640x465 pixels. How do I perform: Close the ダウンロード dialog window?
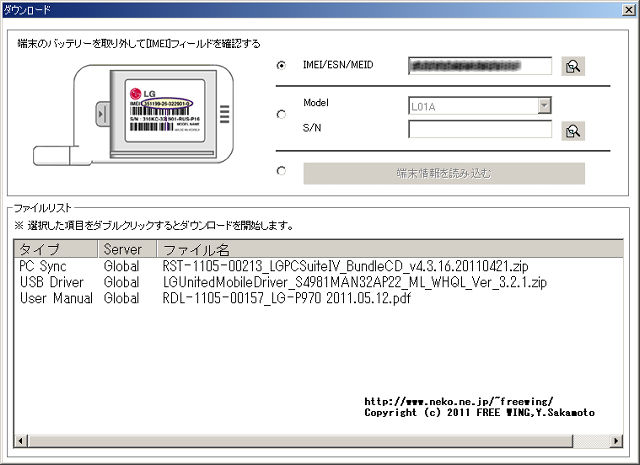coord(629,10)
